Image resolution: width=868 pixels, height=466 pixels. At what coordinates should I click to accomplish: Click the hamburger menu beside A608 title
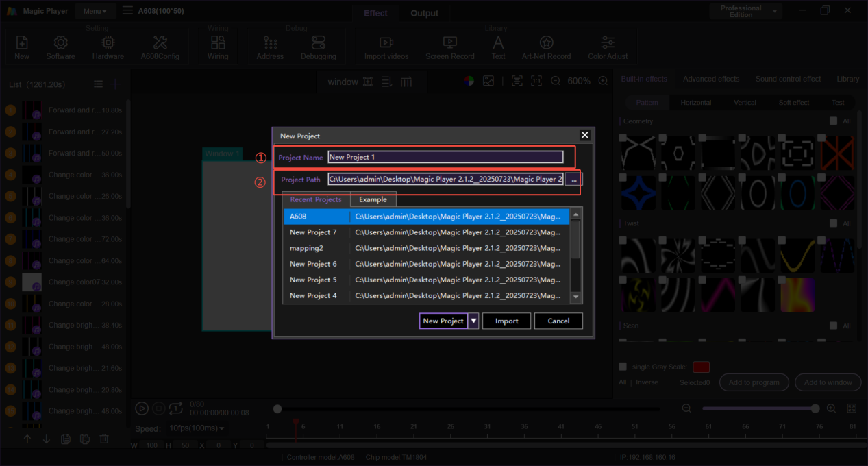(x=128, y=11)
